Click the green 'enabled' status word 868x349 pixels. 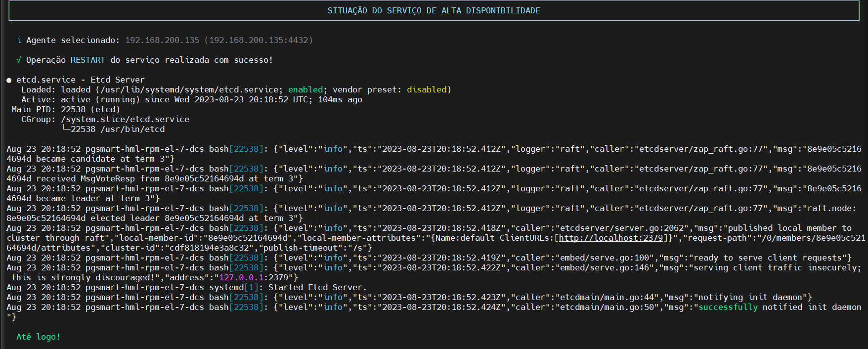click(x=305, y=89)
